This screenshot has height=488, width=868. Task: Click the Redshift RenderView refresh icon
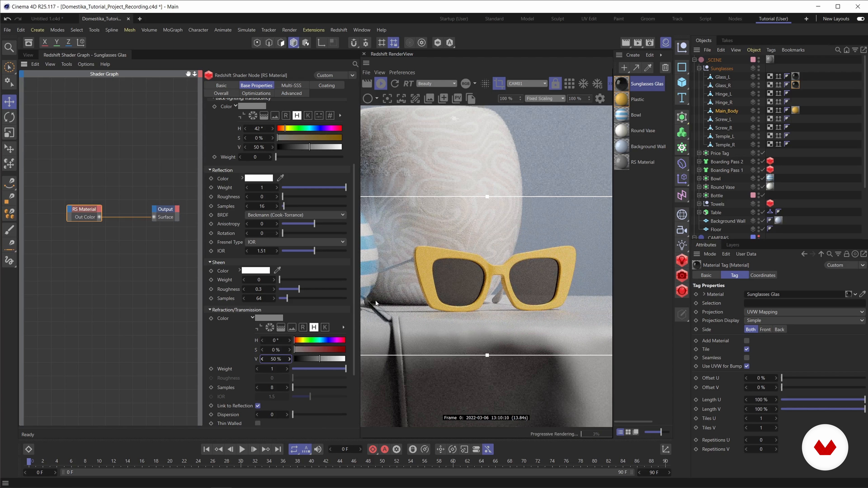pyautogui.click(x=395, y=84)
